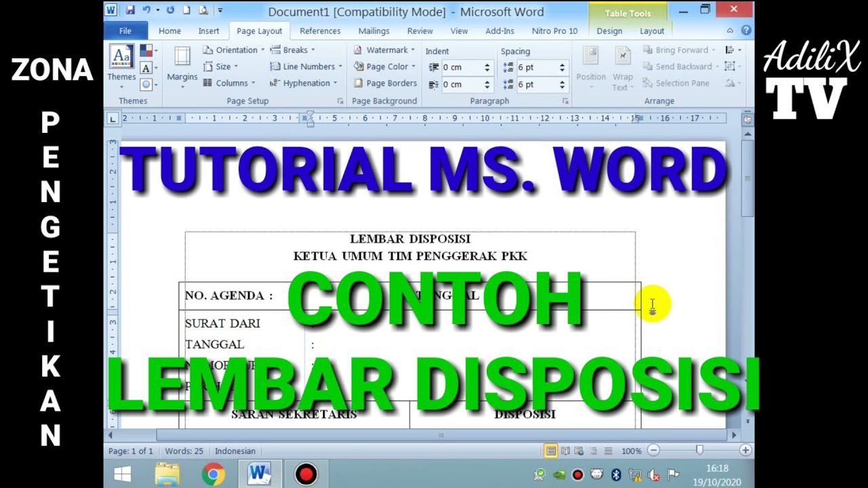Click the Indent Left value field

click(x=460, y=67)
